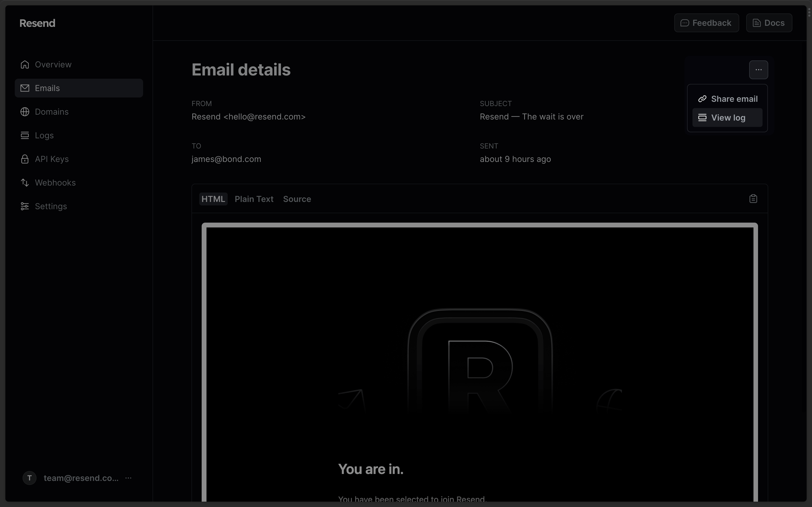Click the Webhooks arrows icon
Screen dimensions: 812x507
coord(25,182)
